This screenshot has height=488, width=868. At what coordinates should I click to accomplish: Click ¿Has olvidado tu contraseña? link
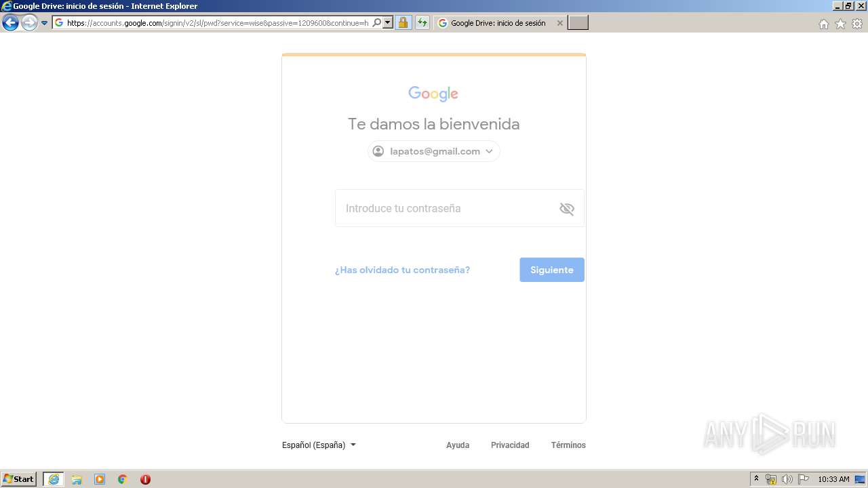click(402, 270)
